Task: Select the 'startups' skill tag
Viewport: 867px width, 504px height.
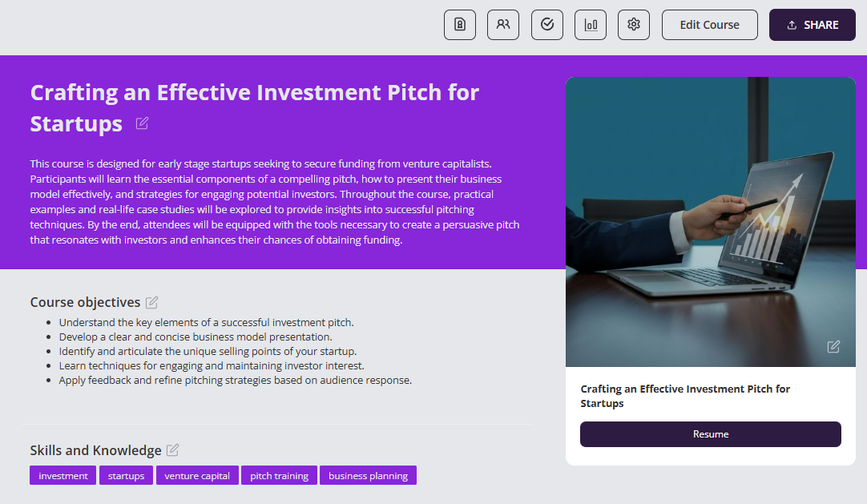Action: 127,476
